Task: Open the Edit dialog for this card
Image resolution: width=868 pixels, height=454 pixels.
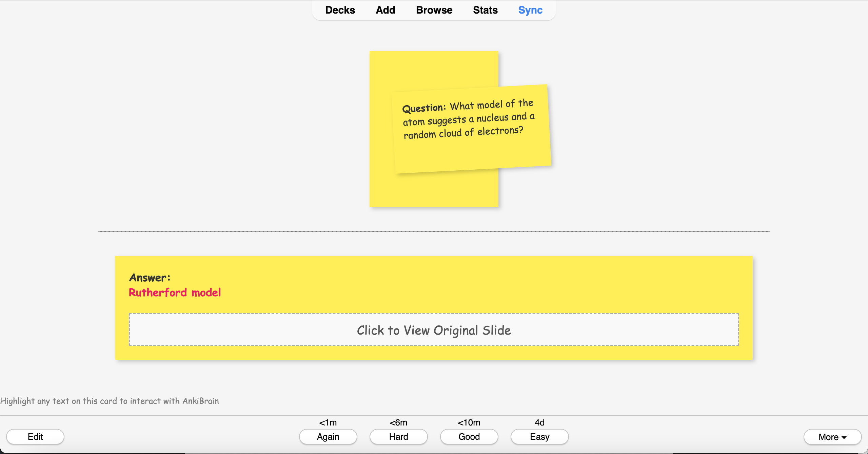Action: (x=35, y=437)
